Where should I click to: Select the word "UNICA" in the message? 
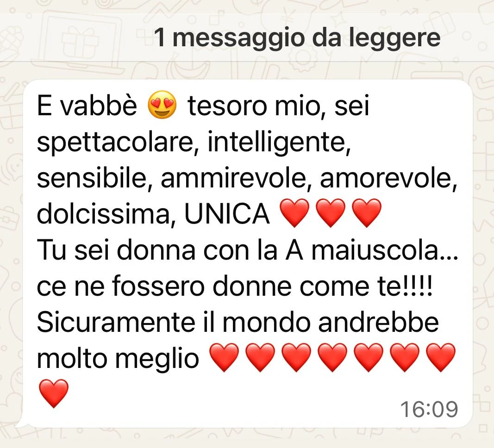[227, 214]
